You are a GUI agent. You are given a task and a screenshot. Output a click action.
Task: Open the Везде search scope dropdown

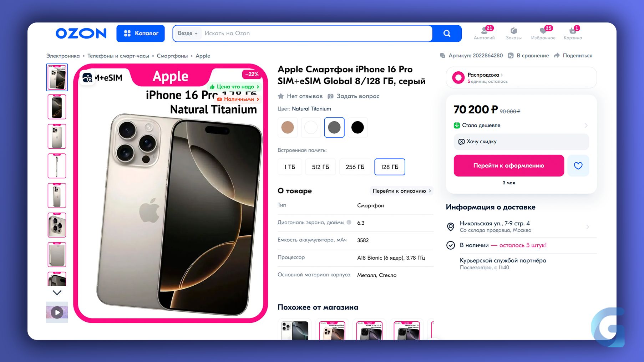[x=188, y=34]
